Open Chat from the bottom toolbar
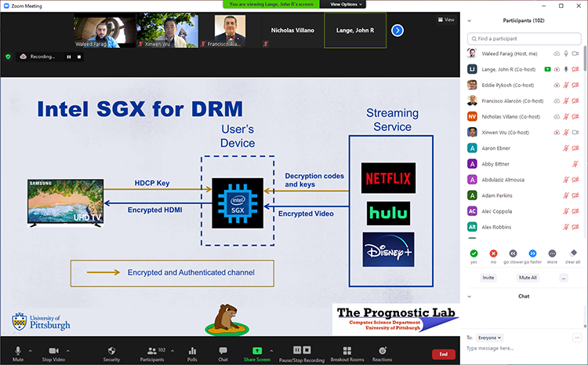588x365 pixels. (223, 354)
